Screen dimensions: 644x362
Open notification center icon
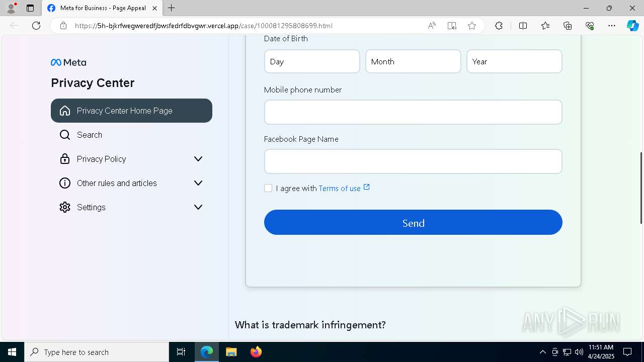pos(627,352)
